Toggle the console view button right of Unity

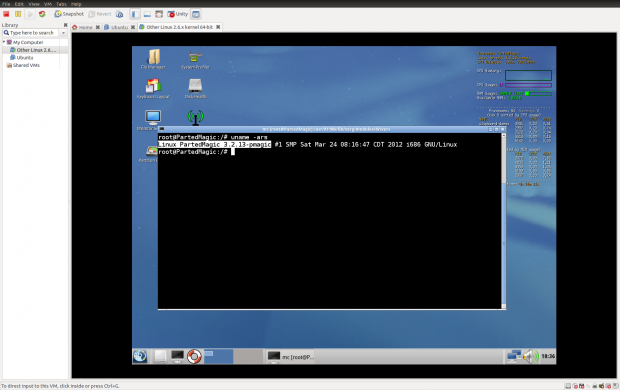click(196, 14)
